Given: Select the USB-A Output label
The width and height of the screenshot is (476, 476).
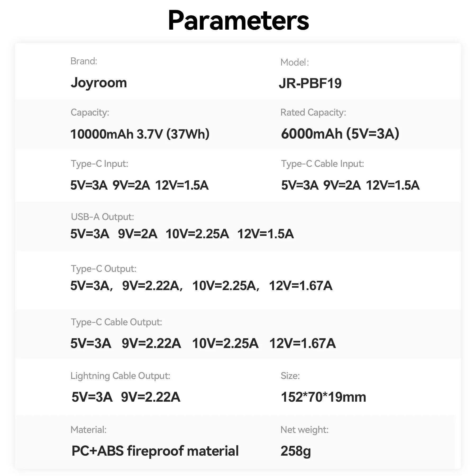Looking at the screenshot, I should pos(102,217).
